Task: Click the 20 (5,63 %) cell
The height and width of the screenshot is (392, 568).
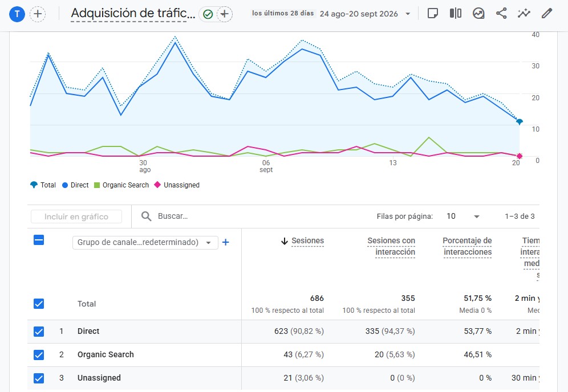Action: tap(395, 355)
